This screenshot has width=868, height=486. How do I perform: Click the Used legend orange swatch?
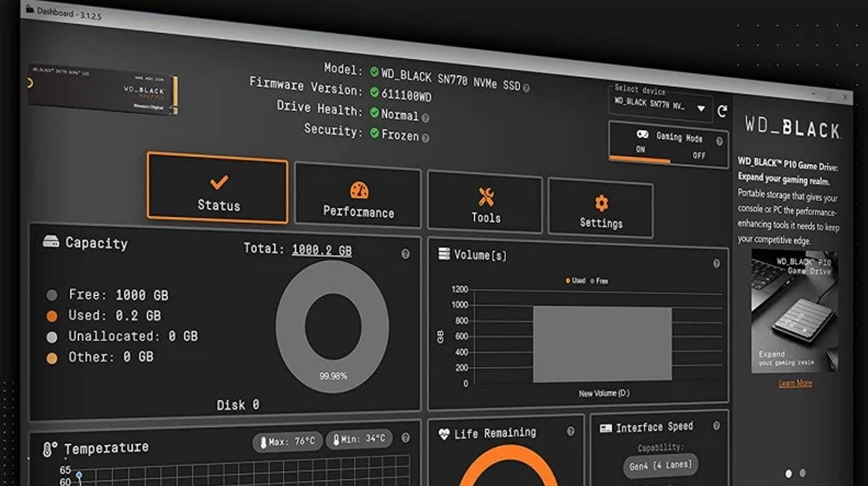coord(52,316)
